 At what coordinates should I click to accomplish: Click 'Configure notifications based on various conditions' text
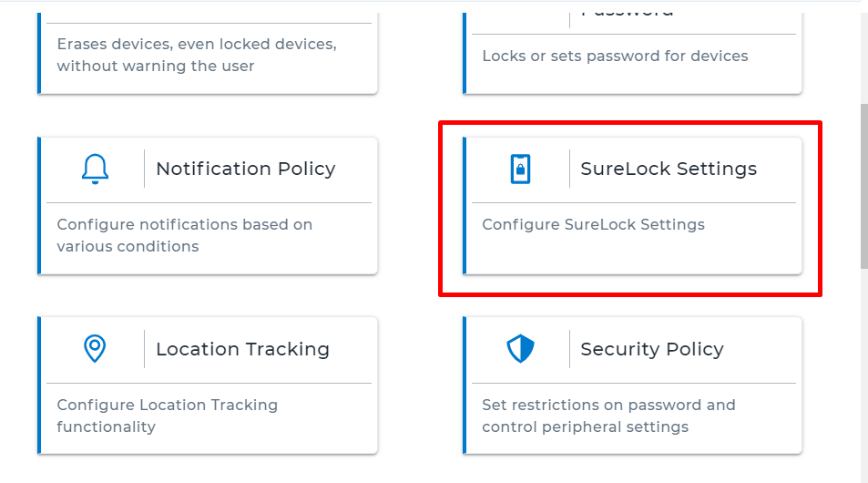[184, 235]
